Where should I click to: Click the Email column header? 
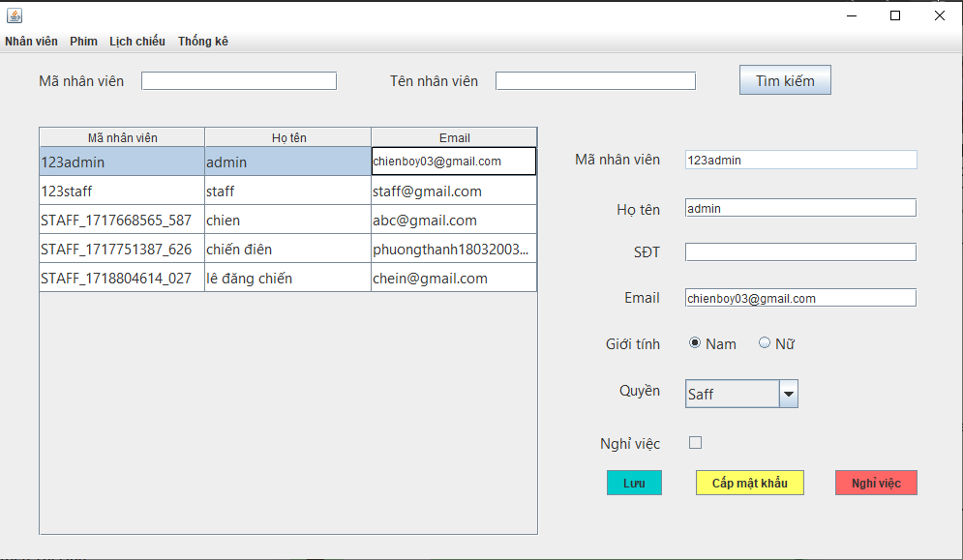pyautogui.click(x=454, y=137)
